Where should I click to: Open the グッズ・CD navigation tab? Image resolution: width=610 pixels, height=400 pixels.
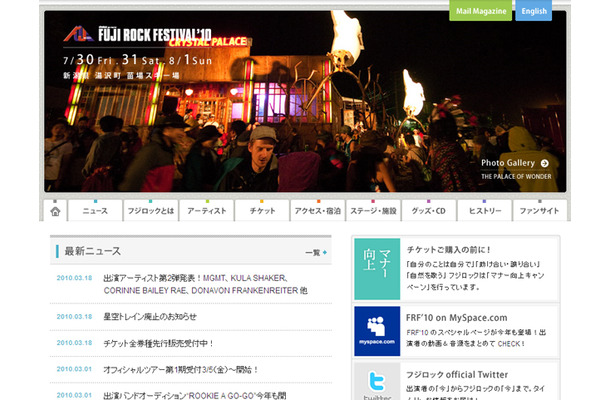(429, 211)
